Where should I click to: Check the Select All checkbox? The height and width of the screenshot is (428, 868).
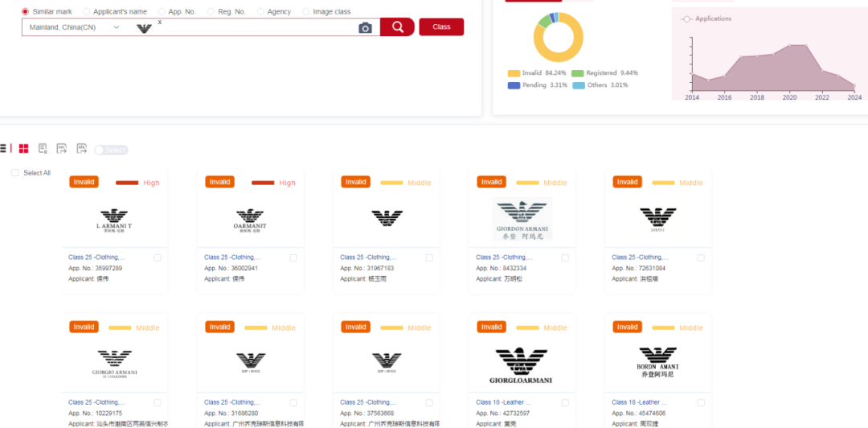pos(15,173)
